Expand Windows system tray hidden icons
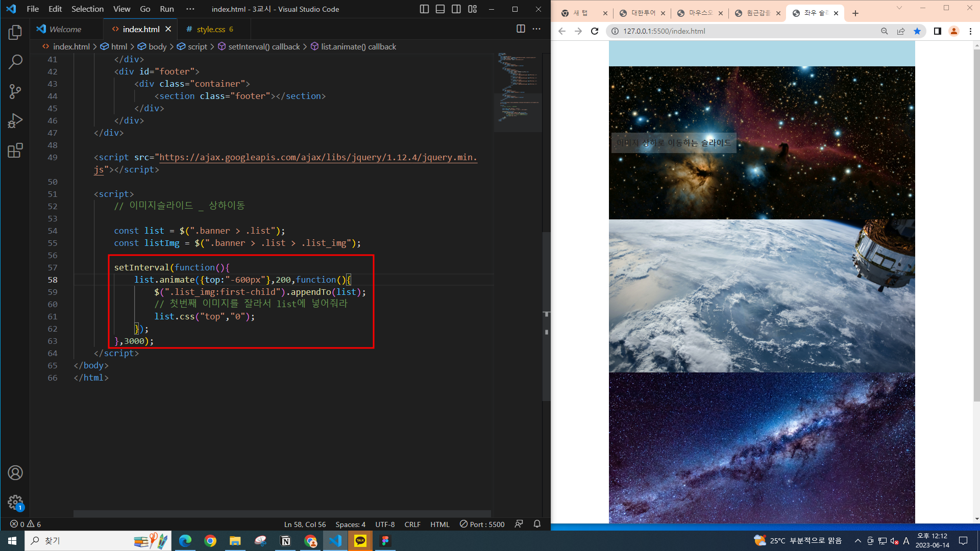 [x=858, y=541]
